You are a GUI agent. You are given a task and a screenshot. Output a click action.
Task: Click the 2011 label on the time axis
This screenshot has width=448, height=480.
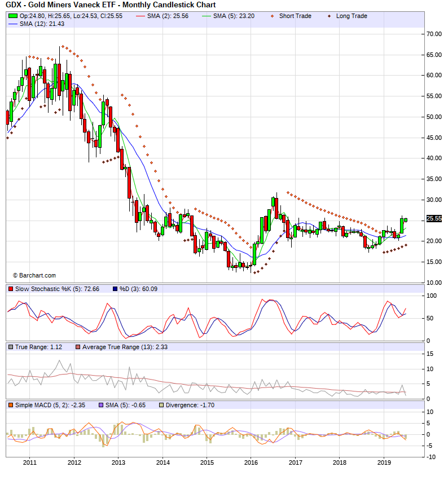[30, 463]
